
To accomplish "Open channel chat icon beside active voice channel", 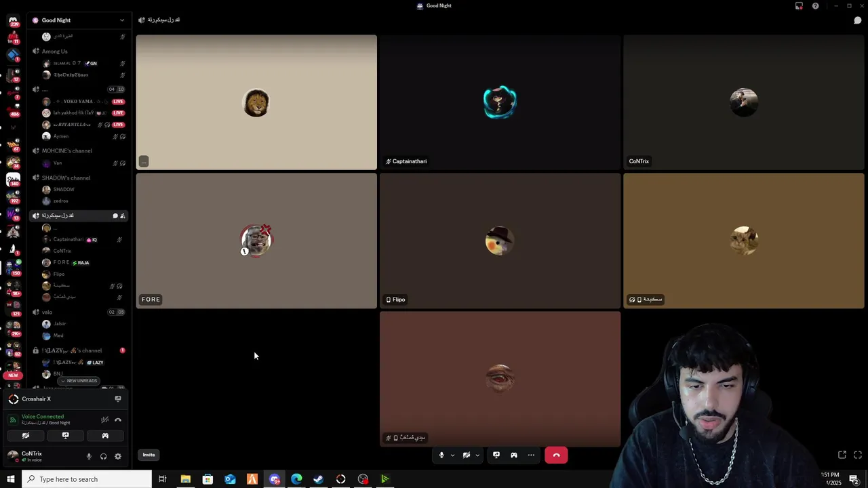I will (115, 216).
